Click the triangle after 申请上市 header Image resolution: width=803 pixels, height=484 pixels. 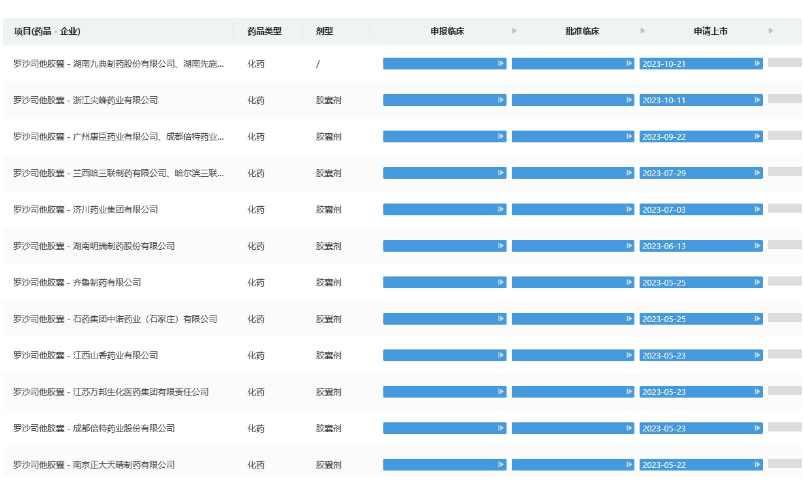770,31
